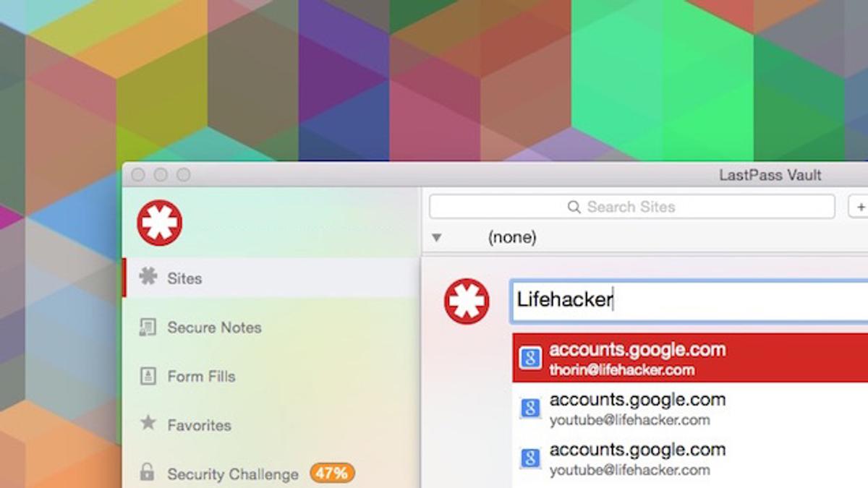Click the 47% security score badge
The width and height of the screenshot is (868, 488).
[x=332, y=474]
